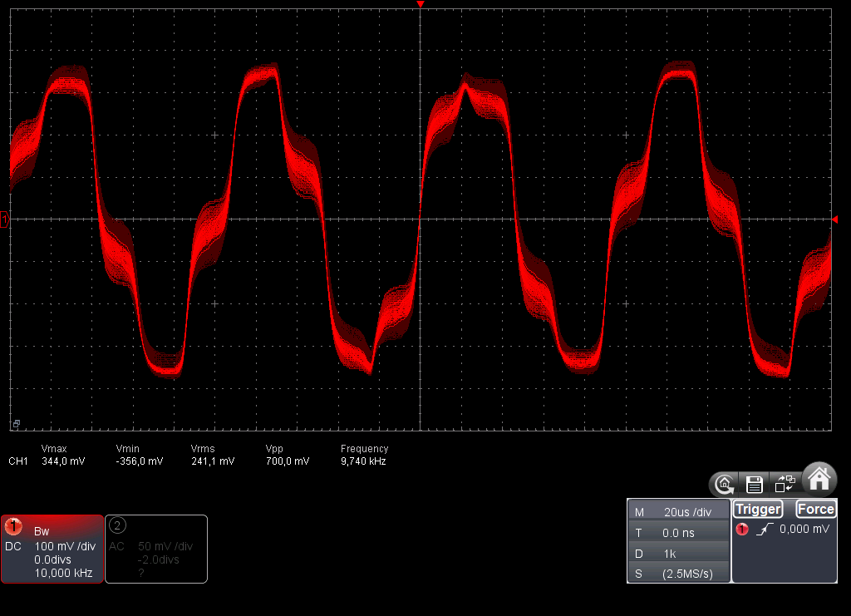Click the red trigger position arrow at top
Viewport: 851px width, 616px height.
pyautogui.click(x=421, y=5)
